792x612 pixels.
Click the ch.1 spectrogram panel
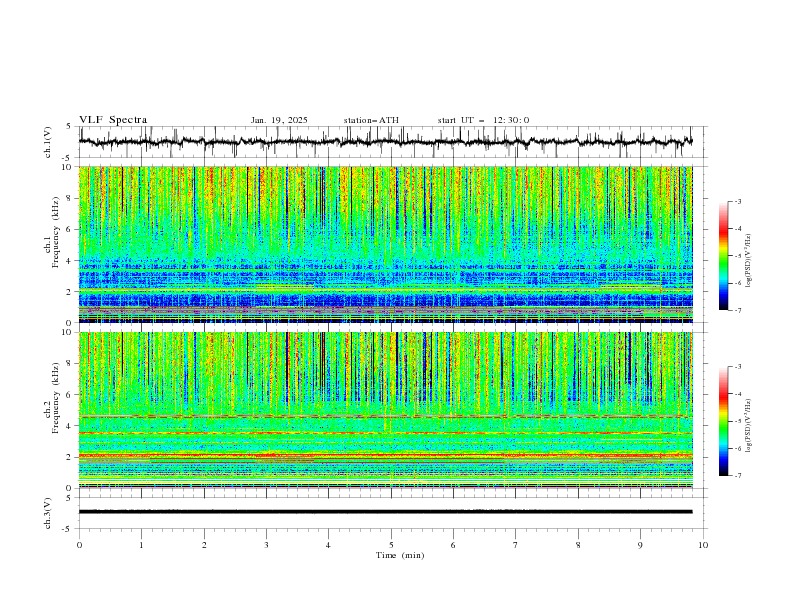pos(385,244)
